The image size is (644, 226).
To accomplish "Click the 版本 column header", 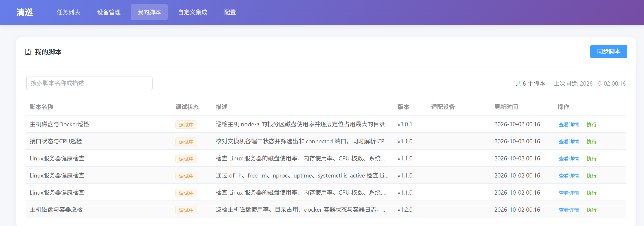I will tap(403, 107).
